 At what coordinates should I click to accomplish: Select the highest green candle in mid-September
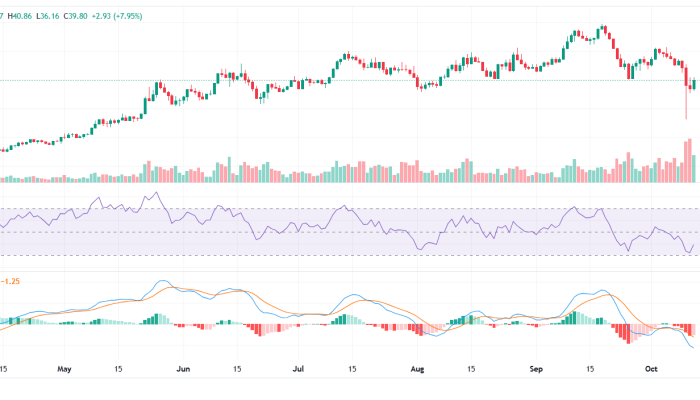(x=603, y=29)
